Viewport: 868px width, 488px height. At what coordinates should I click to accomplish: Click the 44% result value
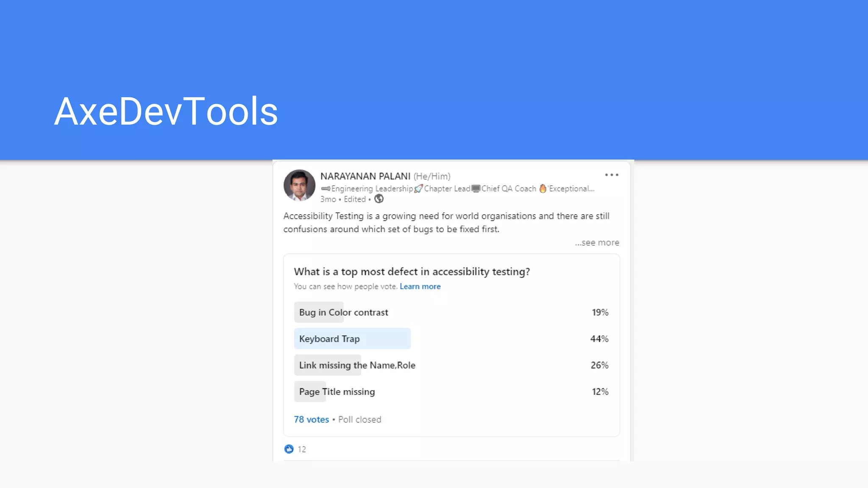(x=599, y=339)
